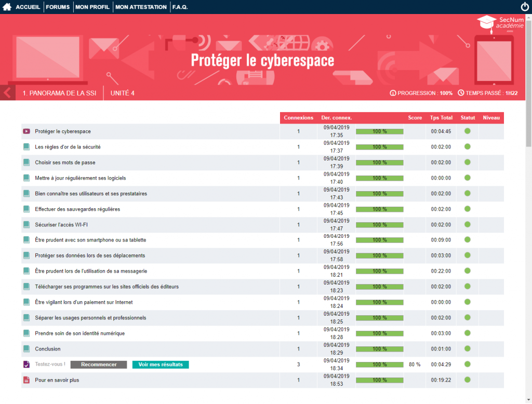The height and width of the screenshot is (404, 532).
Task: Open the lesson Les règles d'or de la sécurité
Action: pos(68,147)
